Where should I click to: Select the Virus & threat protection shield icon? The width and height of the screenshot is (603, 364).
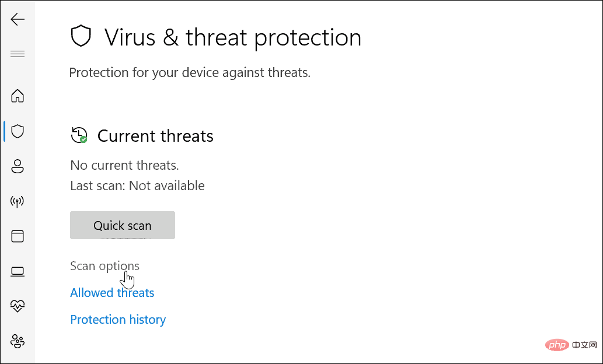[x=18, y=131]
